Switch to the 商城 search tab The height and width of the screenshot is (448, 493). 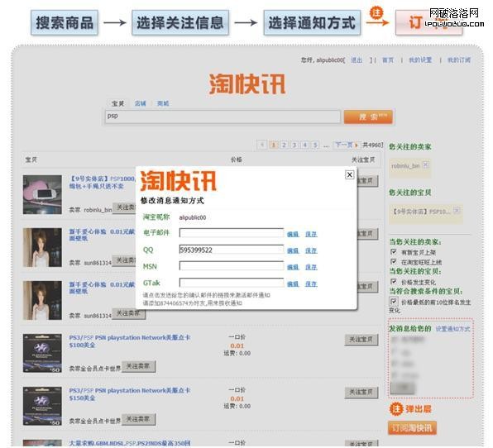[x=163, y=103]
